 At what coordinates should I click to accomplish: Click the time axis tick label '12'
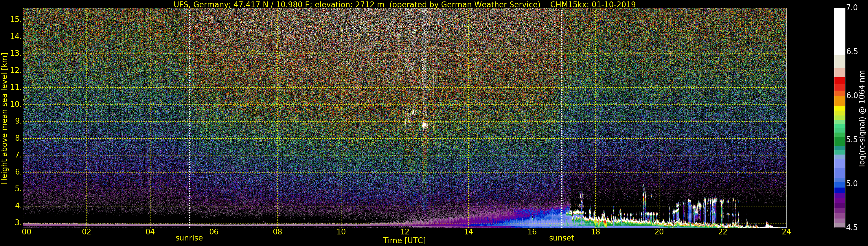(405, 232)
